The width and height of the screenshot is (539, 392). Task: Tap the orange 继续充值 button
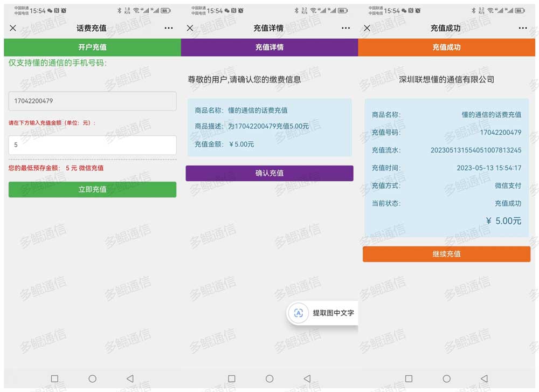(446, 254)
